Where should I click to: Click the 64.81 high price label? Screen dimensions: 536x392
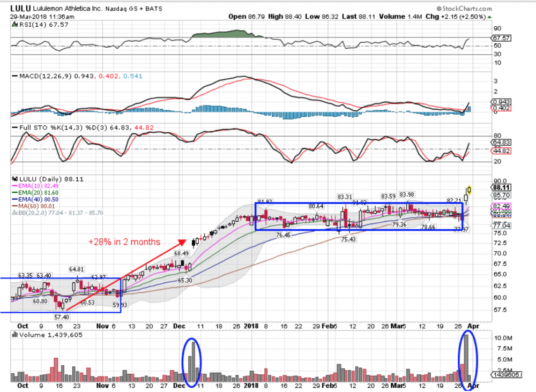click(x=76, y=269)
